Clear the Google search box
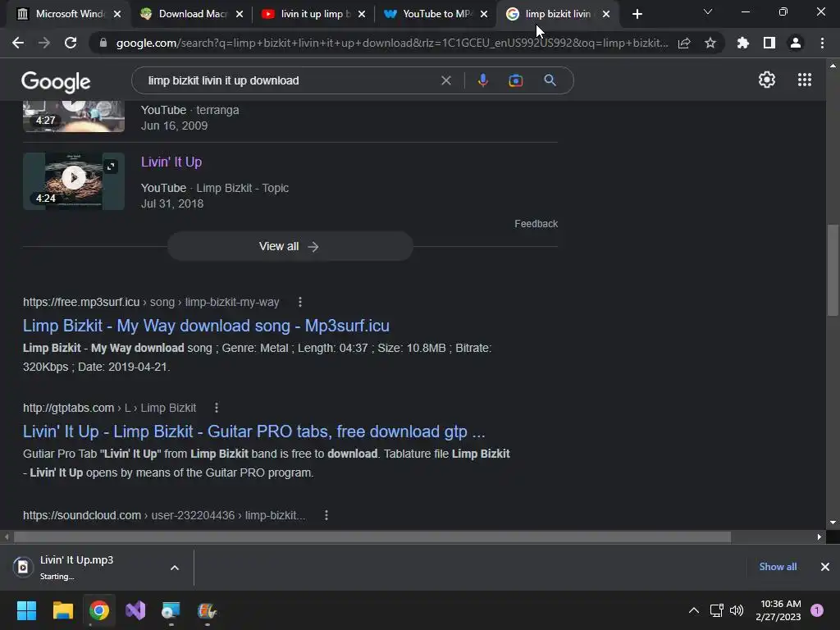The width and height of the screenshot is (840, 630). coord(445,80)
